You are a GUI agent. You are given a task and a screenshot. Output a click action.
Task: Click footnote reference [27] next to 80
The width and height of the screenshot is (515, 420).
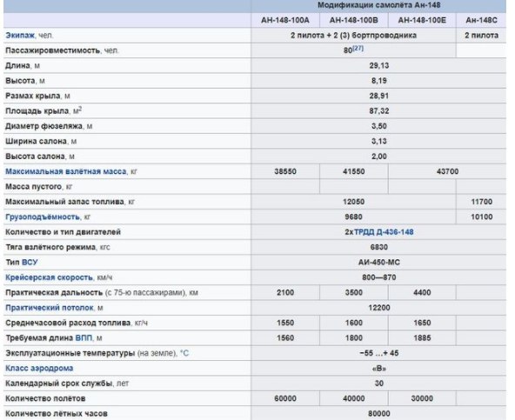pyautogui.click(x=358, y=48)
